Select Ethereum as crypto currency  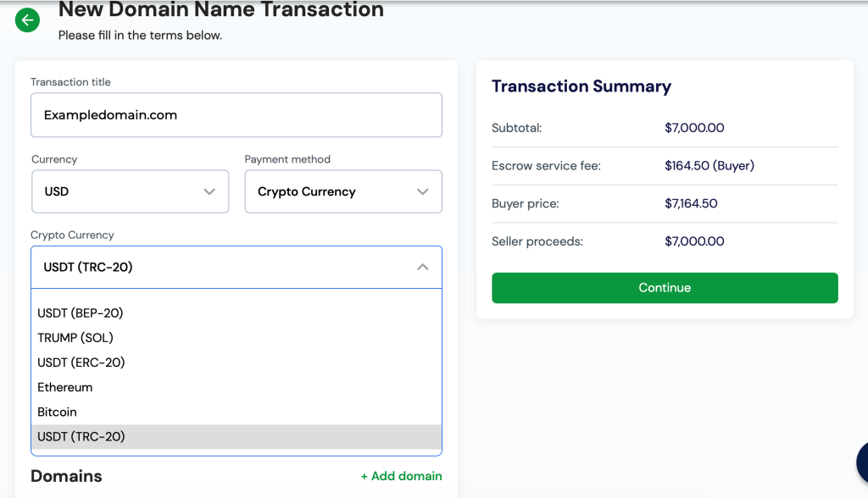65,387
